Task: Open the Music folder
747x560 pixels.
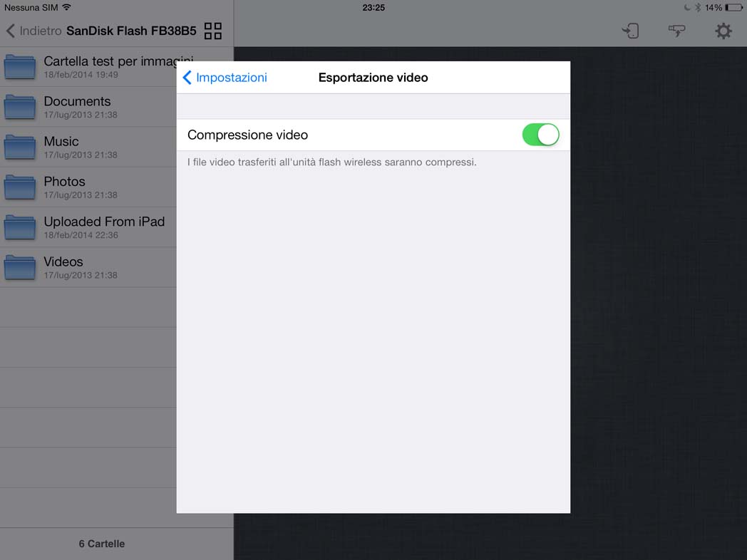Action: [x=88, y=147]
